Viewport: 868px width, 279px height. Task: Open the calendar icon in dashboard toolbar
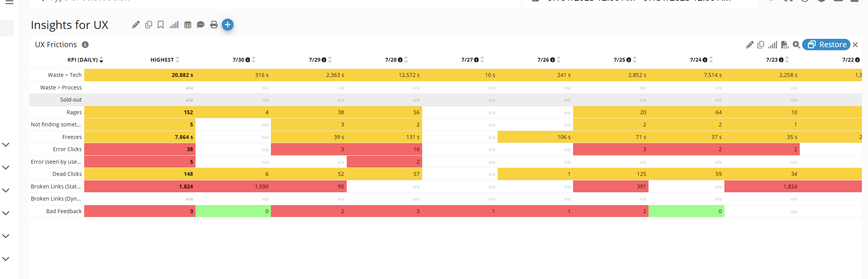pos(187,25)
